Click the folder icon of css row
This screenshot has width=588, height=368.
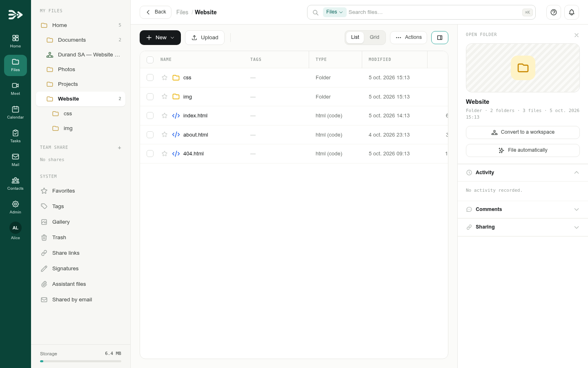tap(176, 78)
